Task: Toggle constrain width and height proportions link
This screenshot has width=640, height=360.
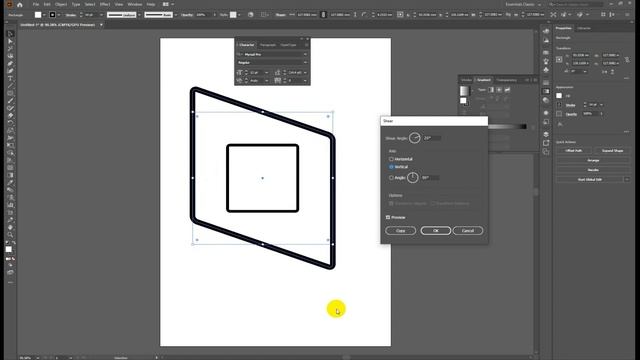Action: coord(627,60)
